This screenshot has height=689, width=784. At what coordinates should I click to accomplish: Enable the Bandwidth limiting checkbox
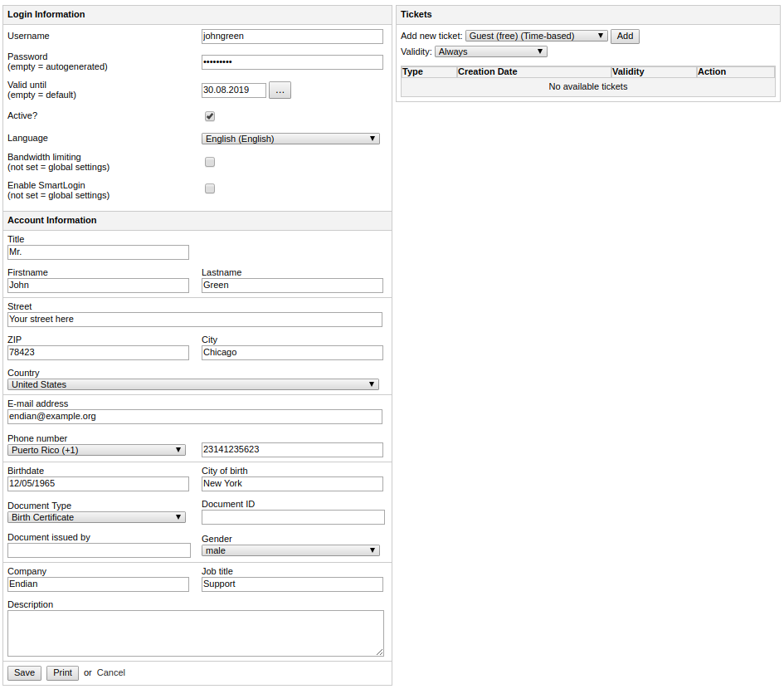[210, 162]
